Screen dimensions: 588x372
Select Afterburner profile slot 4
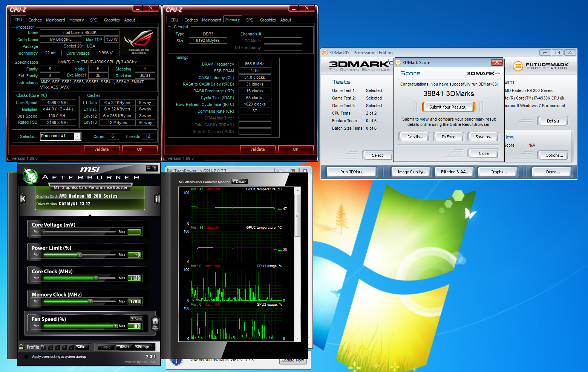64,347
